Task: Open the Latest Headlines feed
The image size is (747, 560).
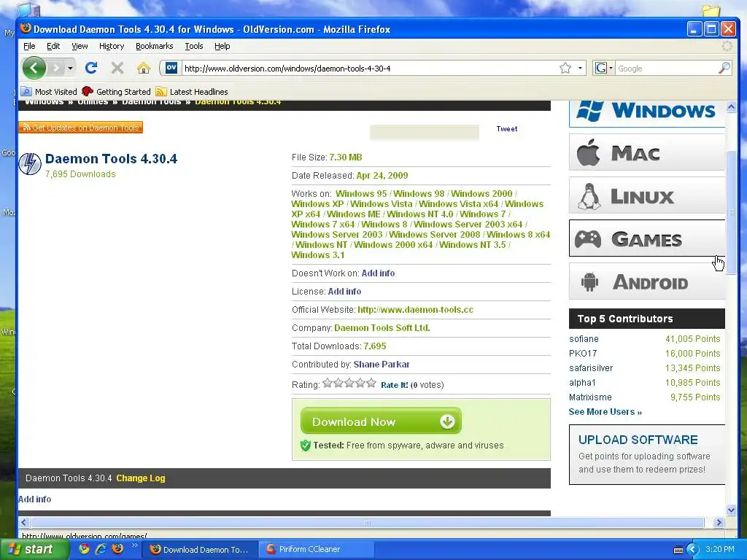Action: [x=192, y=91]
